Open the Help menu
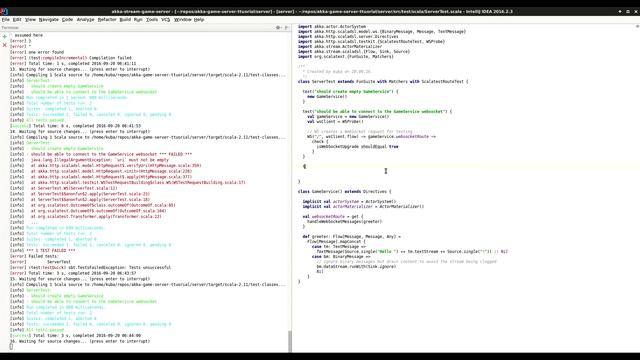The width and height of the screenshot is (640, 360). 199,20
